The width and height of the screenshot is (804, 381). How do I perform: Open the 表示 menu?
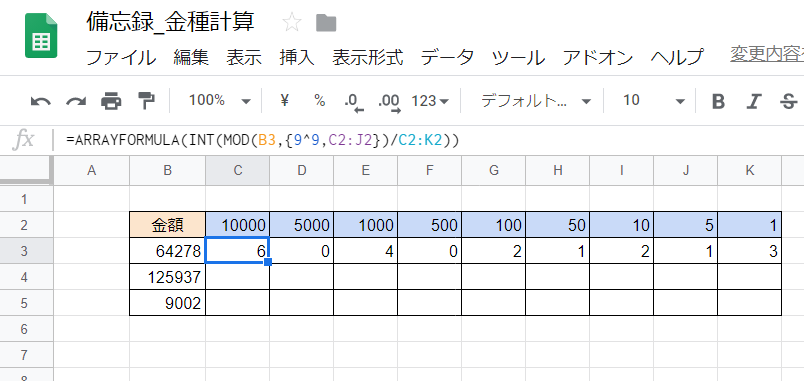244,57
